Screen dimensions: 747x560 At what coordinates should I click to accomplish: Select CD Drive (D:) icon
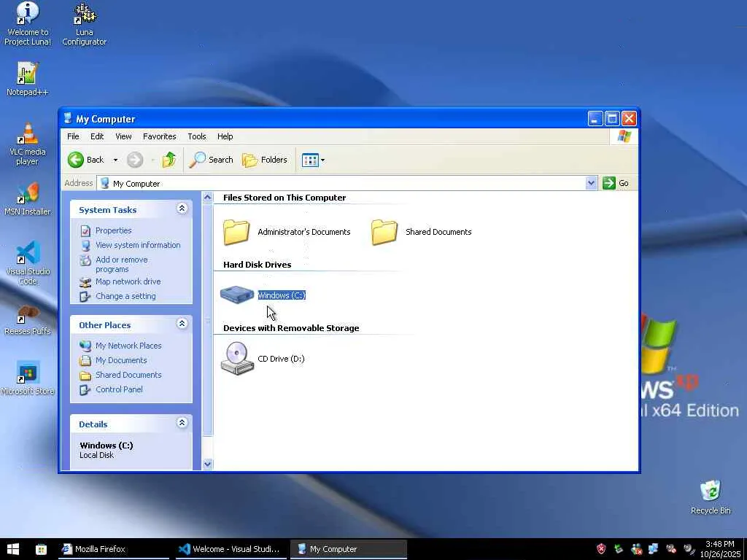(x=237, y=359)
